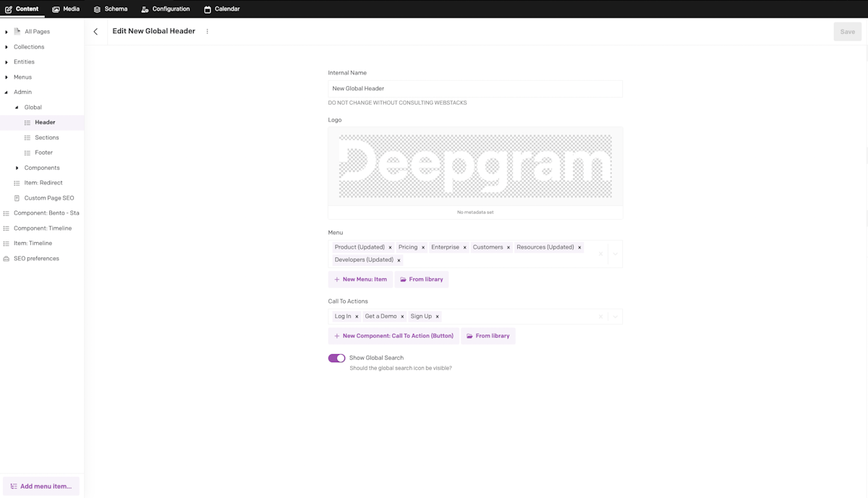This screenshot has height=498, width=868.
Task: Switch to the Media tab
Action: point(66,9)
